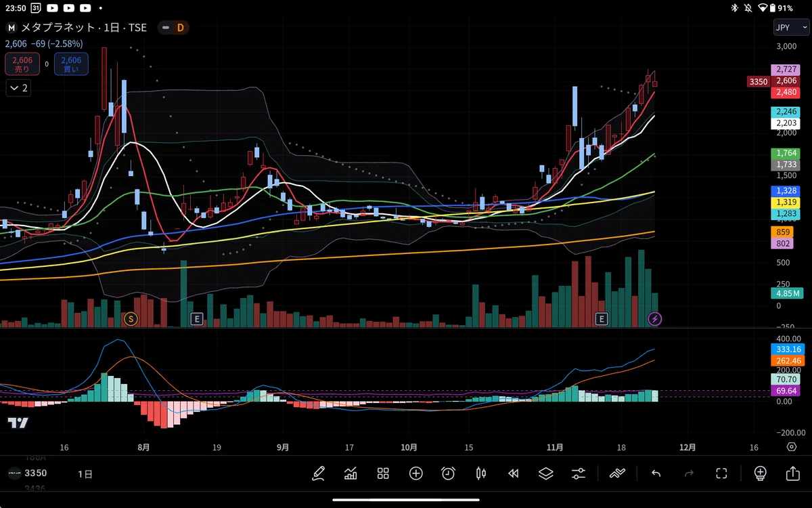Tap the earnings E marker in November
812x508 pixels.
[601, 318]
